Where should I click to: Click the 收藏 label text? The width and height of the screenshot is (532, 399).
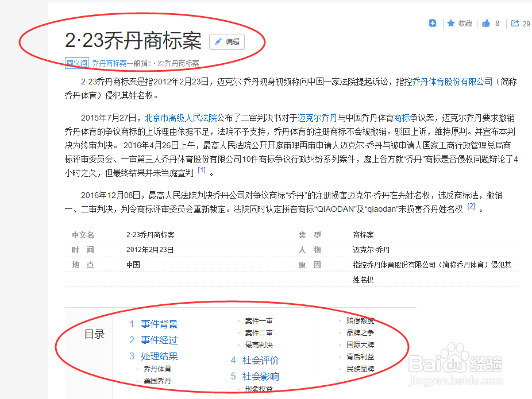click(465, 24)
